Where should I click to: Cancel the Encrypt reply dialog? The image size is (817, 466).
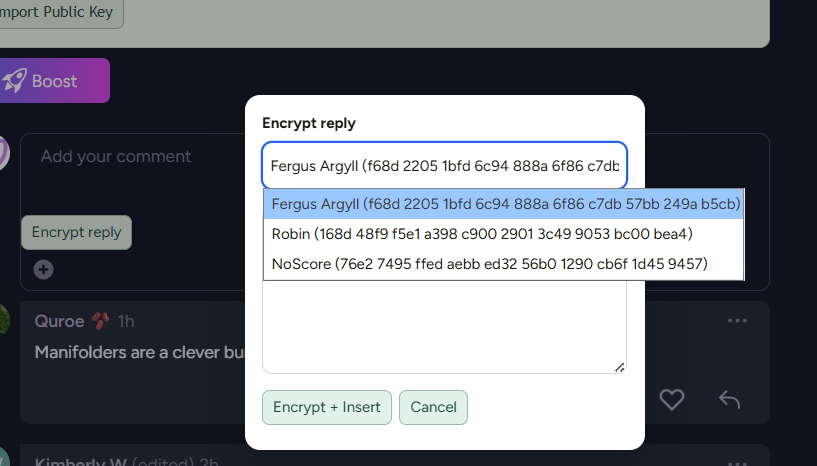[x=433, y=407]
